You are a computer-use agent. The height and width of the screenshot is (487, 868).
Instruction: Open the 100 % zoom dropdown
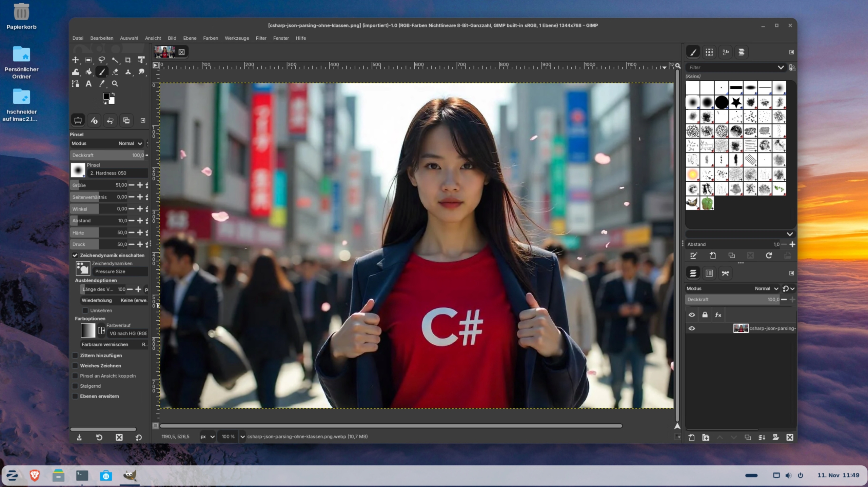(242, 437)
